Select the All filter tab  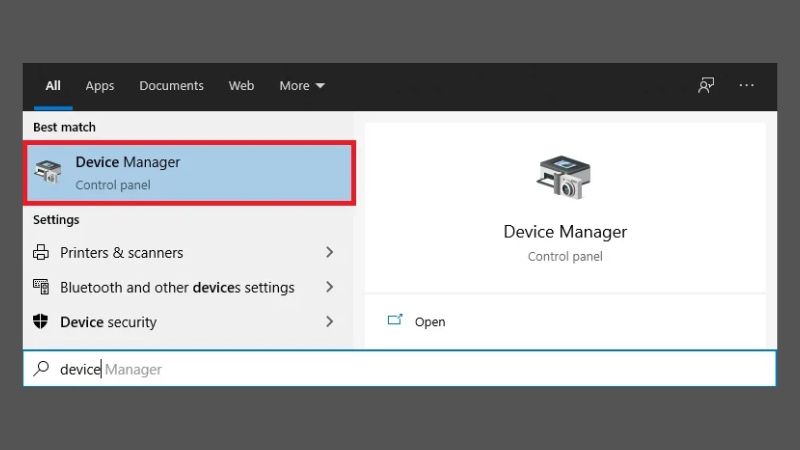tap(53, 86)
